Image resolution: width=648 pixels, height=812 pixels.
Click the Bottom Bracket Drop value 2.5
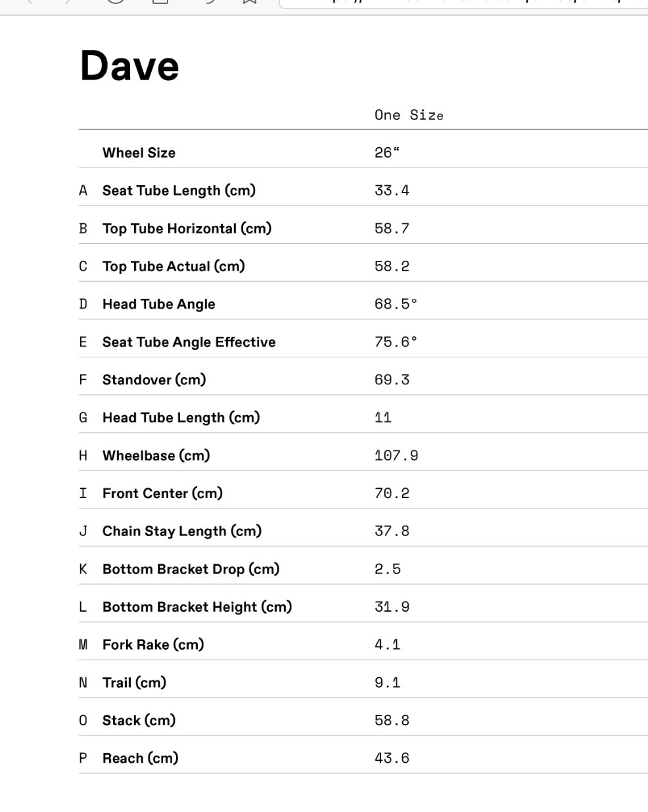(x=388, y=569)
